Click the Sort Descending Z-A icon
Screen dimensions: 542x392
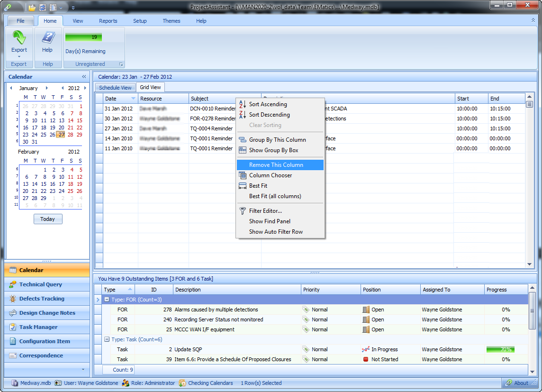point(243,114)
